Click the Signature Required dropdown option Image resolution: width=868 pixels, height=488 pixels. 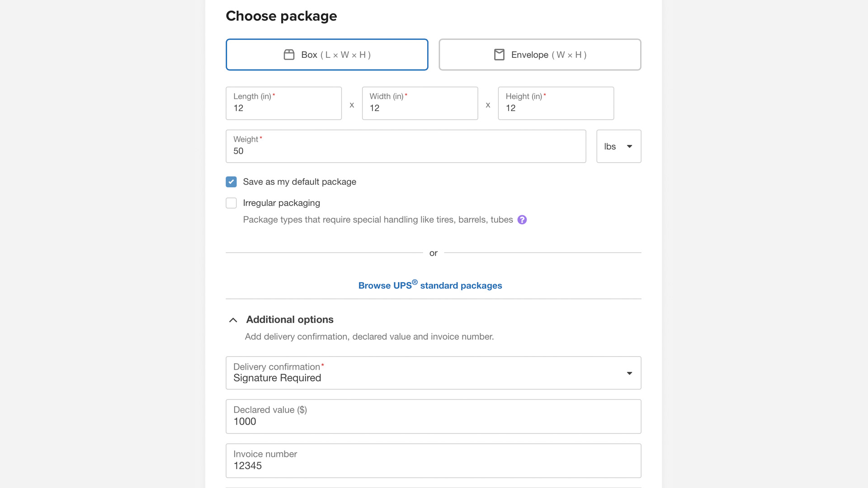coord(434,372)
